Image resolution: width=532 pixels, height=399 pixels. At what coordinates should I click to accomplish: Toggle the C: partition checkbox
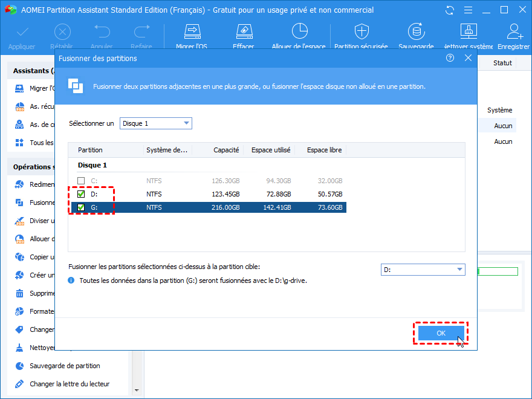81,181
